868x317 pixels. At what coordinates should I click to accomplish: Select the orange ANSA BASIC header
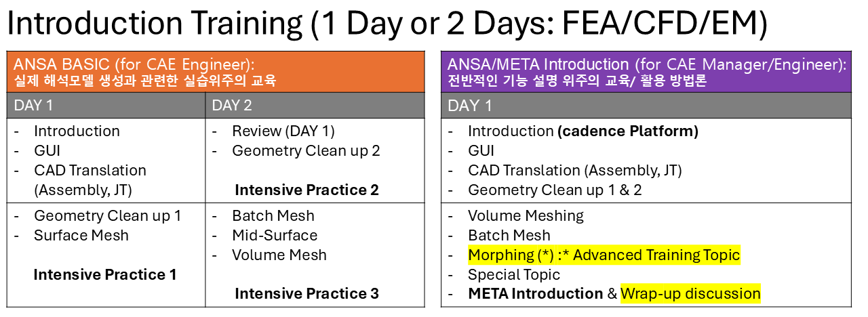click(x=214, y=72)
